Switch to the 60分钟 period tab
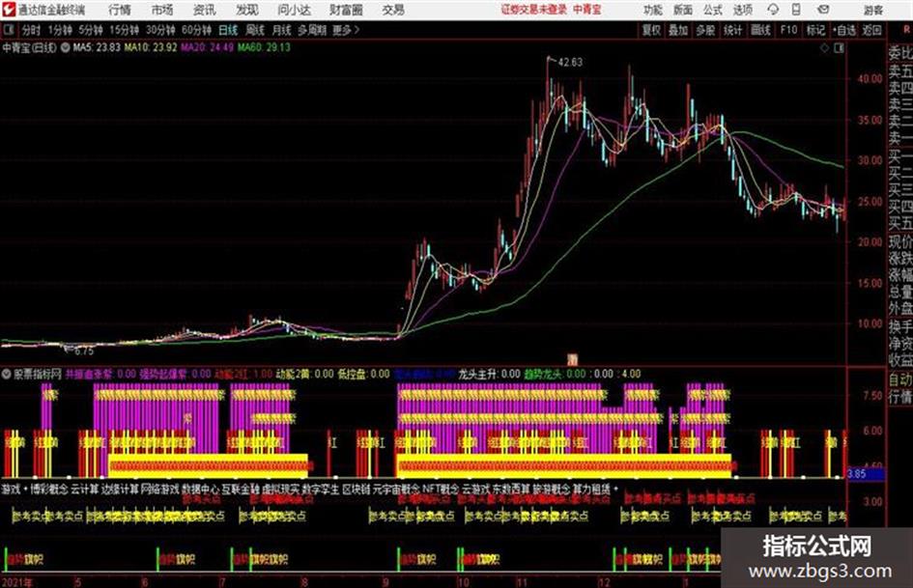Screen dimensions: 913x588 (x=196, y=30)
